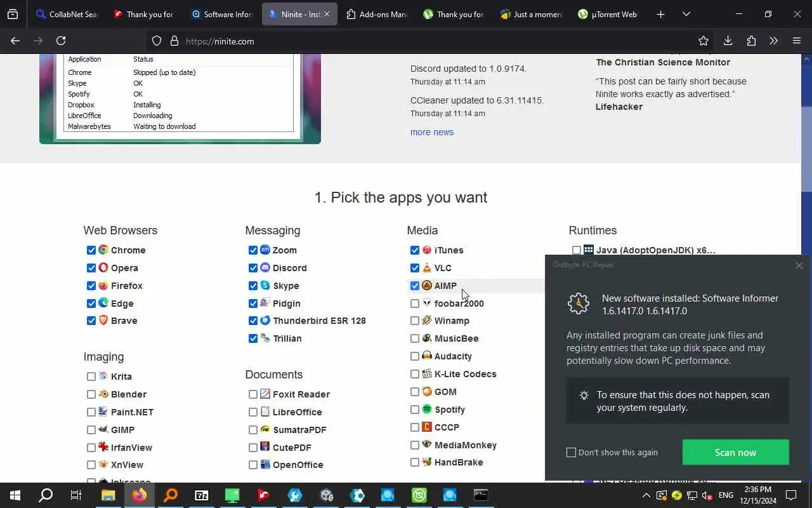Click the Chrome app icon in Web Browsers

point(103,250)
